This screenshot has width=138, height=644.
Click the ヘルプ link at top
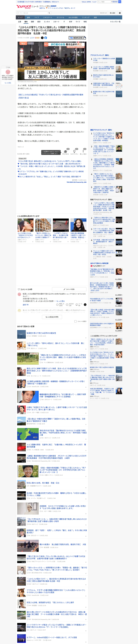tap(94, 2)
